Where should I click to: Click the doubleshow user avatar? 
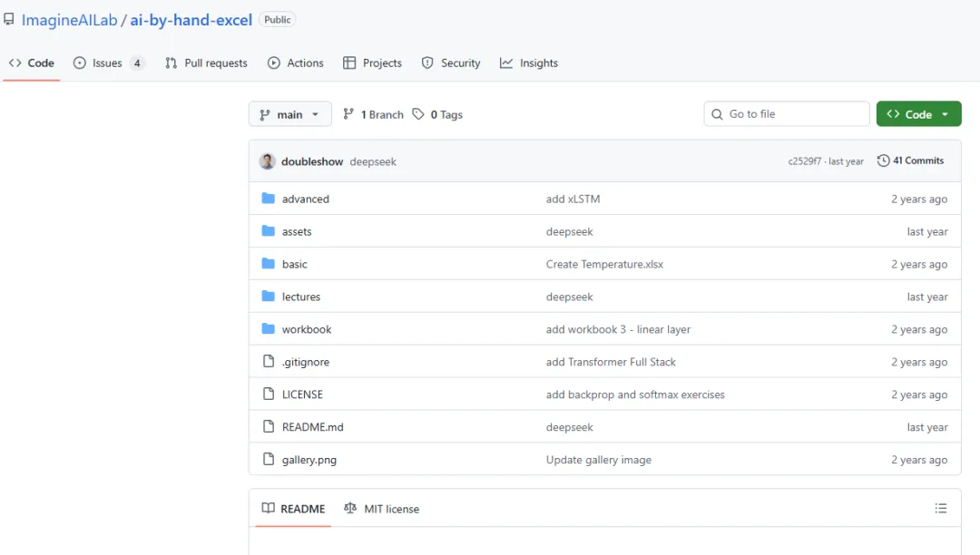point(267,161)
